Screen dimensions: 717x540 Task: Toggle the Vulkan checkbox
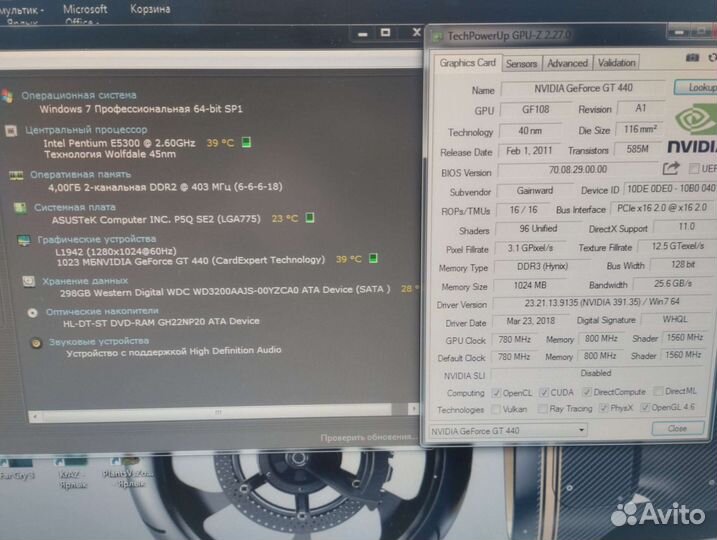[496, 409]
